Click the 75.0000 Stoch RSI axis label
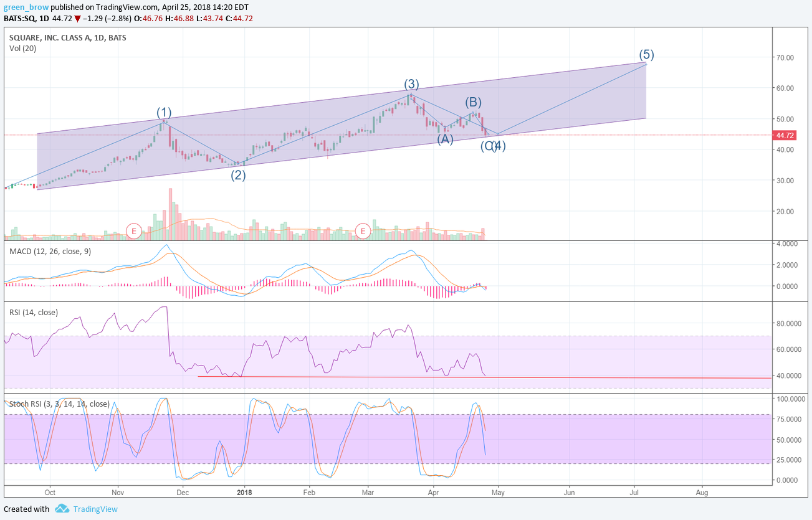812x520 pixels. pos(788,419)
